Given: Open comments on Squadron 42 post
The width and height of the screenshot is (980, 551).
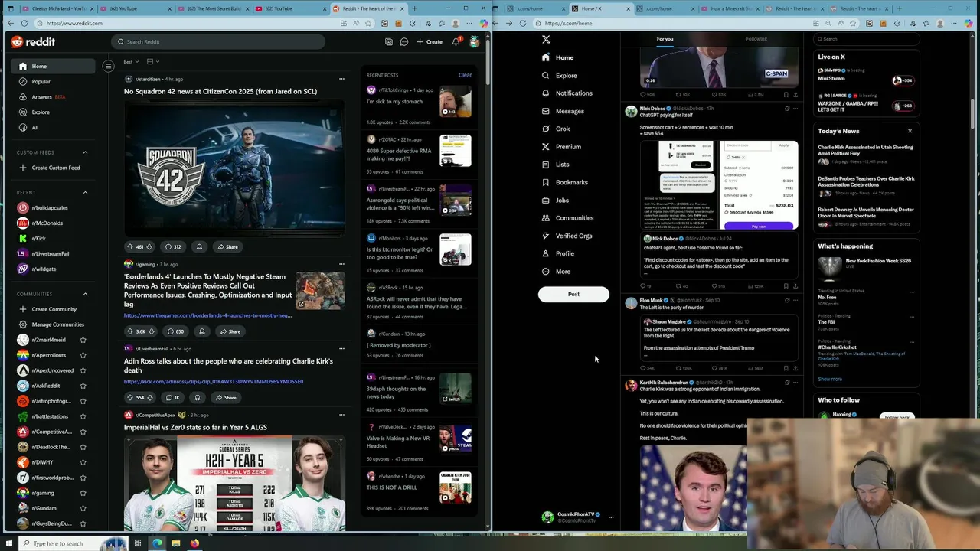Looking at the screenshot, I should [173, 246].
